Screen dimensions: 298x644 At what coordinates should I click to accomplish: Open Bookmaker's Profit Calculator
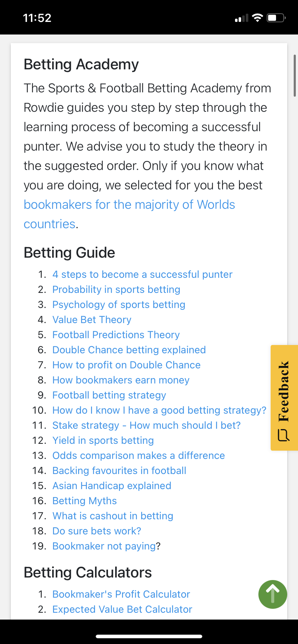121,594
